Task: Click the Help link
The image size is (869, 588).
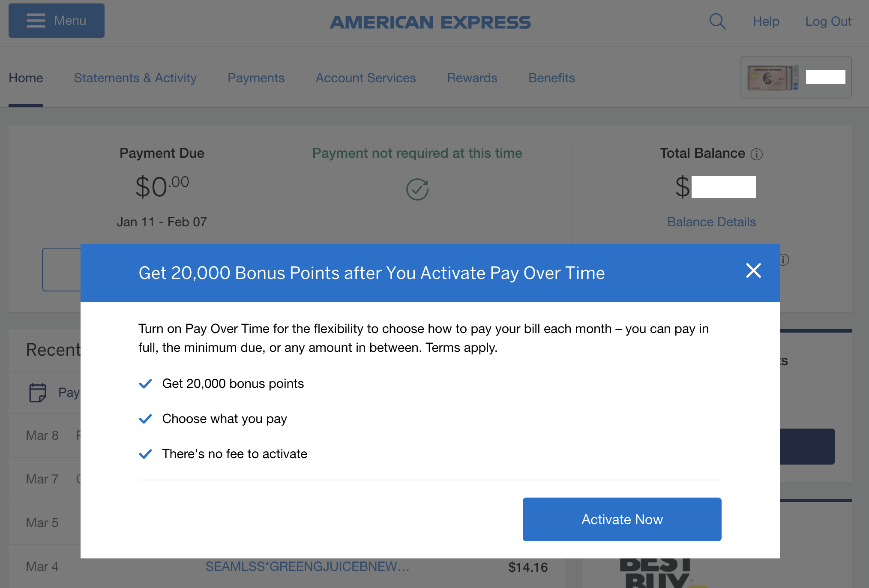Action: pos(766,21)
